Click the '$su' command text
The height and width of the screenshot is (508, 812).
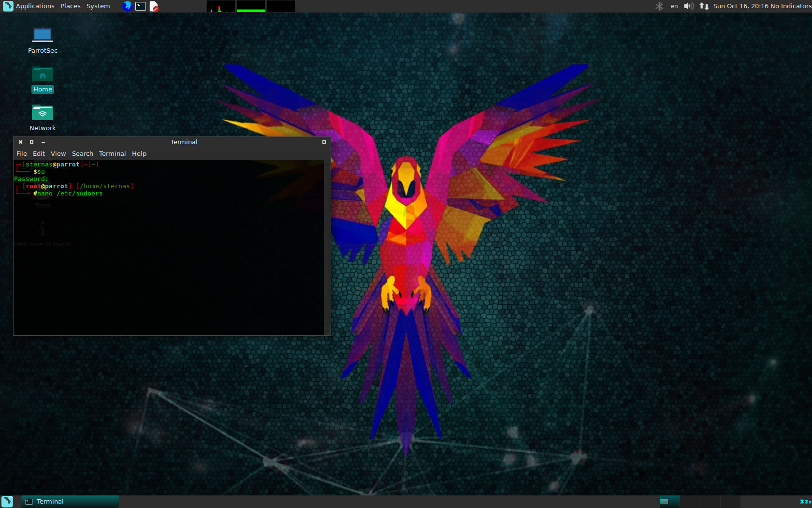[39, 172]
